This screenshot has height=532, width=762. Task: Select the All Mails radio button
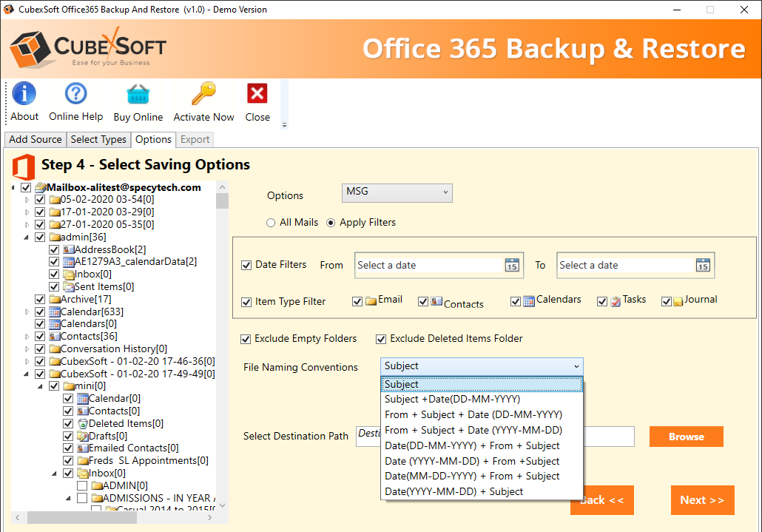pyautogui.click(x=271, y=223)
